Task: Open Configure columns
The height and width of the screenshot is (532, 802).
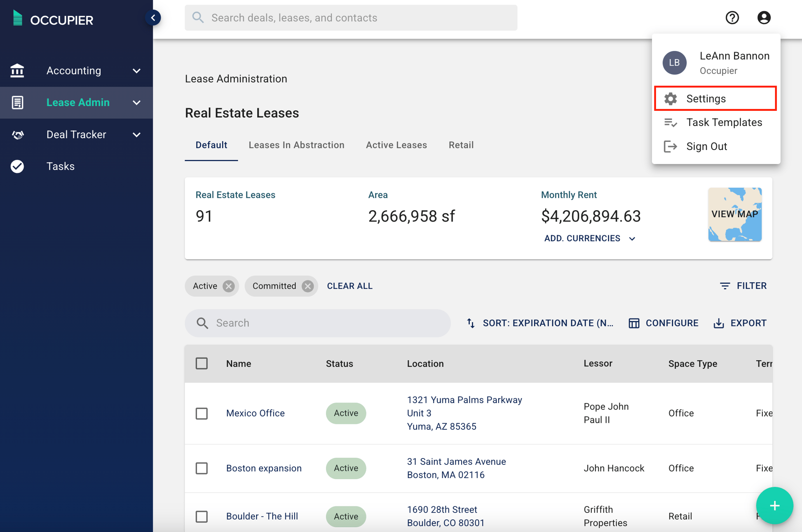Action: (x=663, y=323)
